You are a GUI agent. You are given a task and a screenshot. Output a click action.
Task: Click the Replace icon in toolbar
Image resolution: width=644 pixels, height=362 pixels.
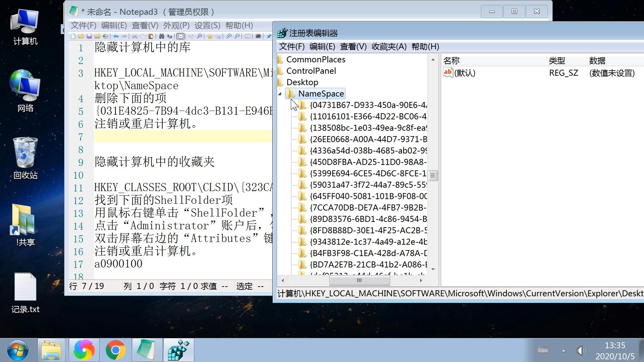tap(170, 36)
